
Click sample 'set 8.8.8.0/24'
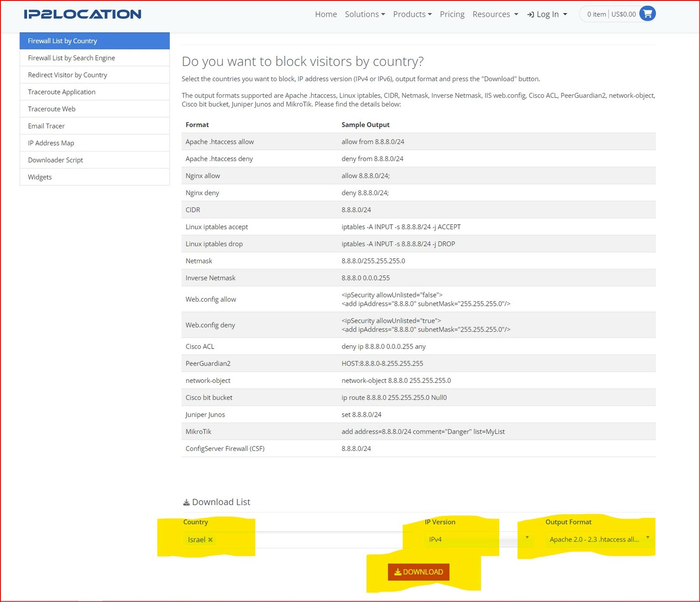pos(361,415)
